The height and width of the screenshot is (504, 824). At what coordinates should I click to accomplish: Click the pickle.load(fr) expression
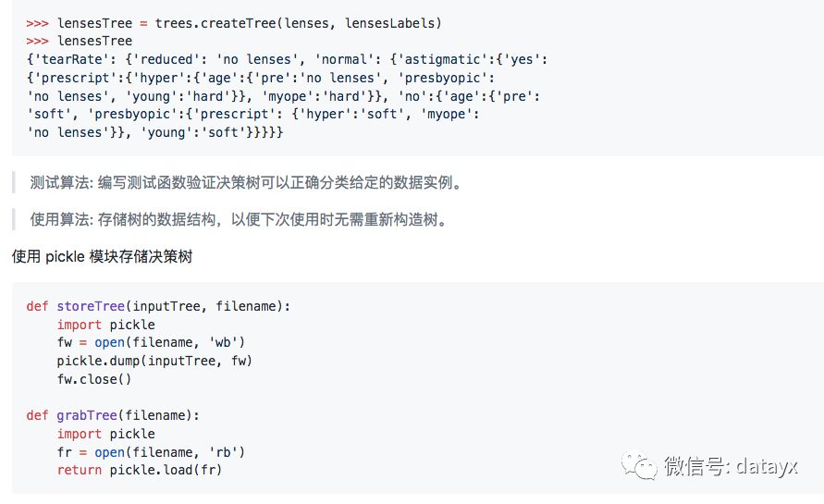point(166,470)
